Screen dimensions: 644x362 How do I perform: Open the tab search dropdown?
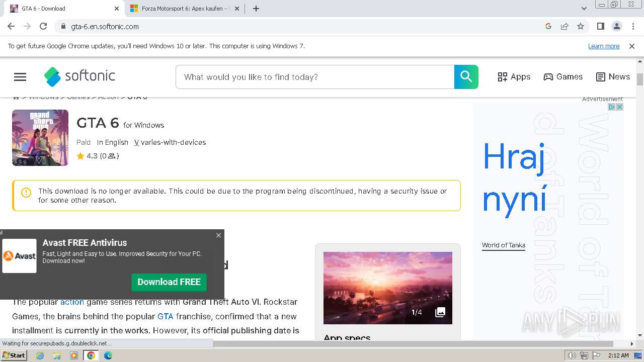[x=584, y=9]
